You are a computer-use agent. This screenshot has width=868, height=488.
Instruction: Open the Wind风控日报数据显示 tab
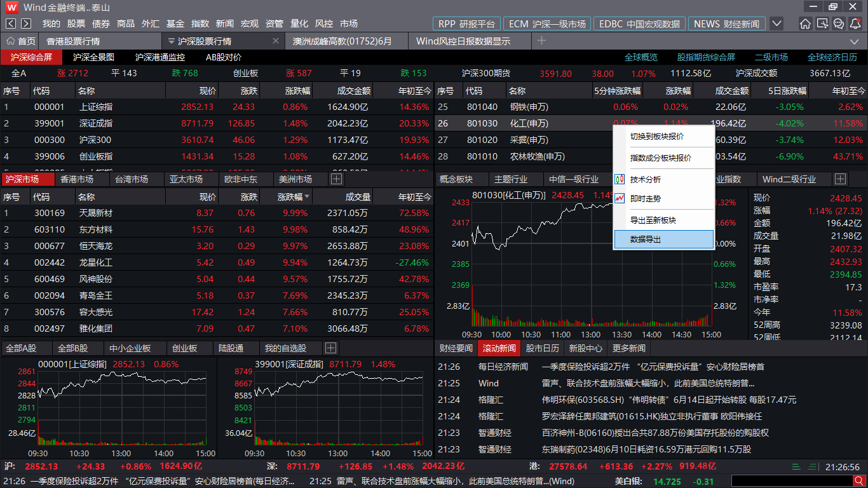click(x=469, y=41)
